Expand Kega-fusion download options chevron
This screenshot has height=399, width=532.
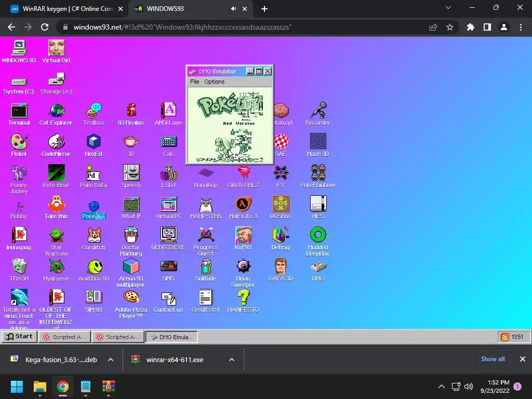click(111, 360)
